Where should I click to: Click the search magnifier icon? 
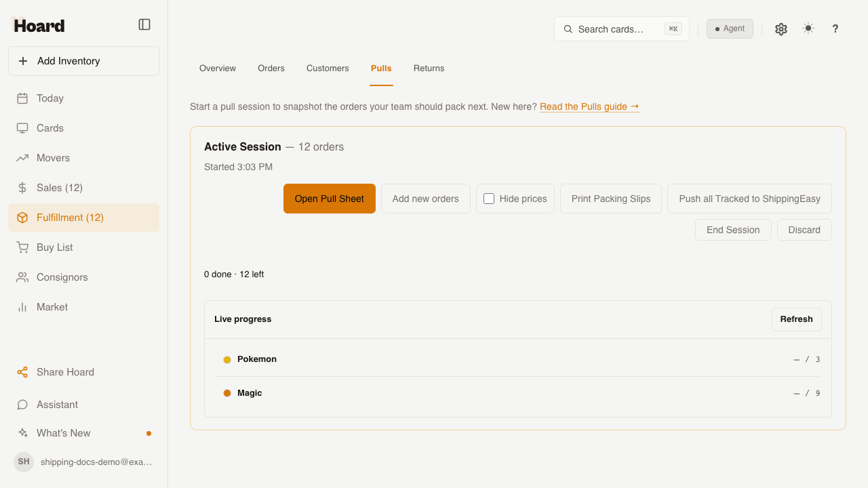(x=568, y=29)
